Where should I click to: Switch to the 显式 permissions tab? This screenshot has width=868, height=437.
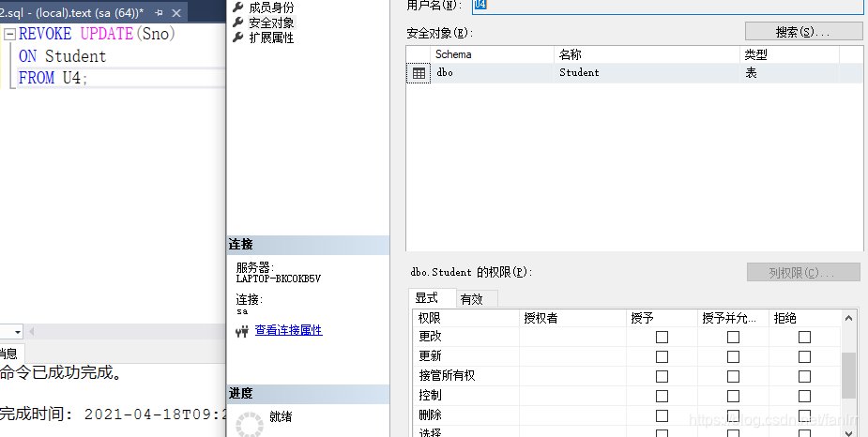click(433, 298)
